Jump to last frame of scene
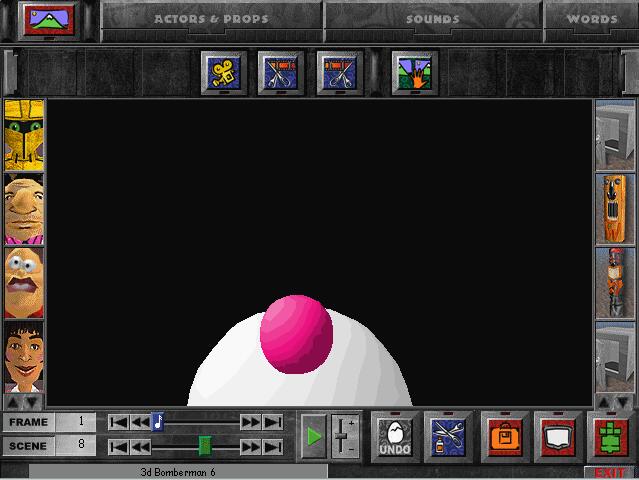This screenshot has height=480, width=639. point(272,423)
